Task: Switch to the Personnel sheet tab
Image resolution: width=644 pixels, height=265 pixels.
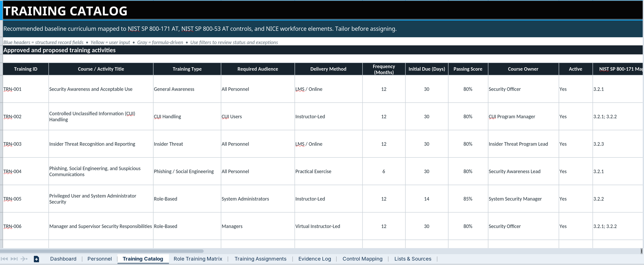Action: click(x=99, y=259)
